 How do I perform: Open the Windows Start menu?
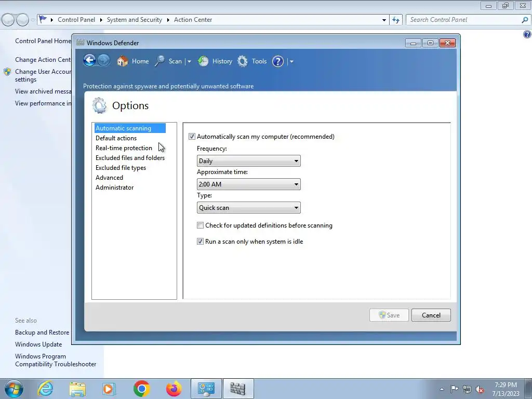pos(14,389)
